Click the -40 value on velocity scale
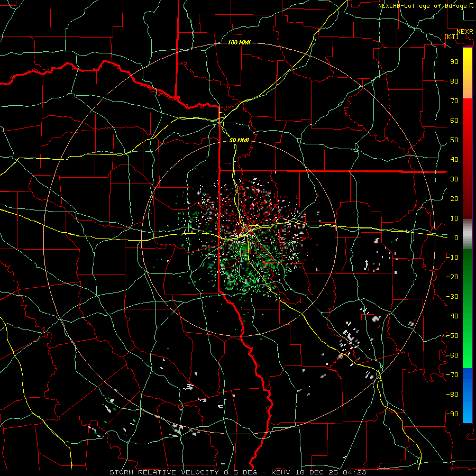 (452, 316)
